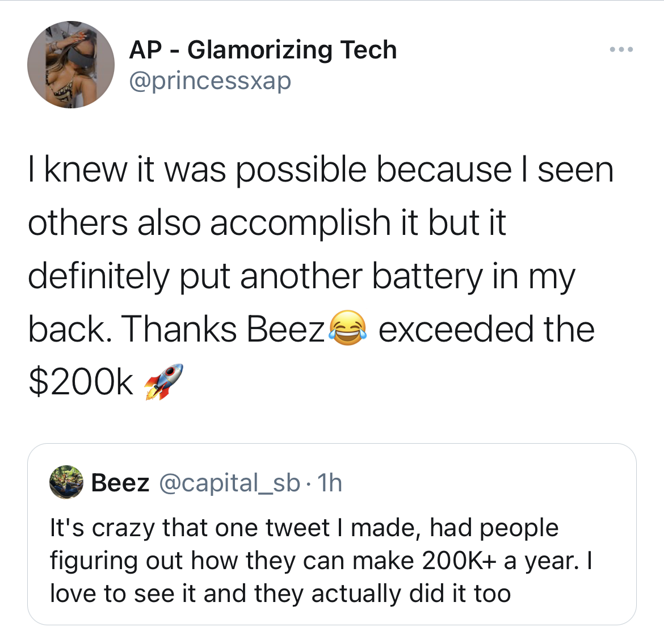The image size is (664, 644).
Task: Click quoted line "It's crazy that one tweet I made"
Action: [304, 528]
